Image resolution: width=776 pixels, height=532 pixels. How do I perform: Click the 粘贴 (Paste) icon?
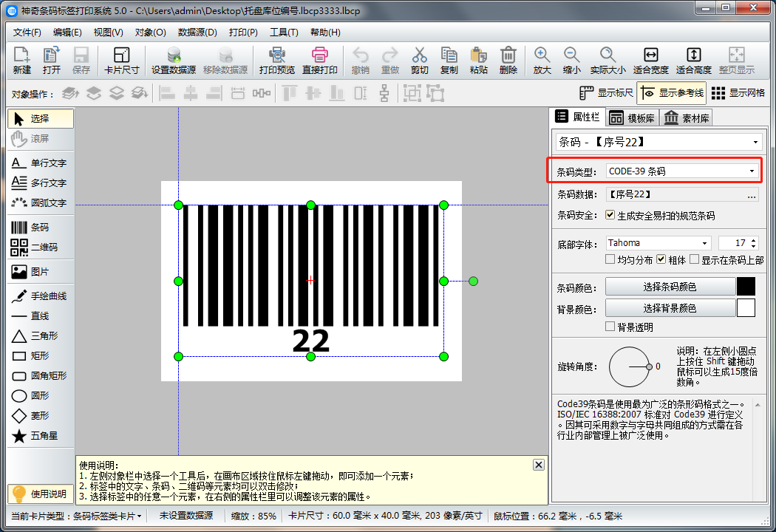click(479, 61)
